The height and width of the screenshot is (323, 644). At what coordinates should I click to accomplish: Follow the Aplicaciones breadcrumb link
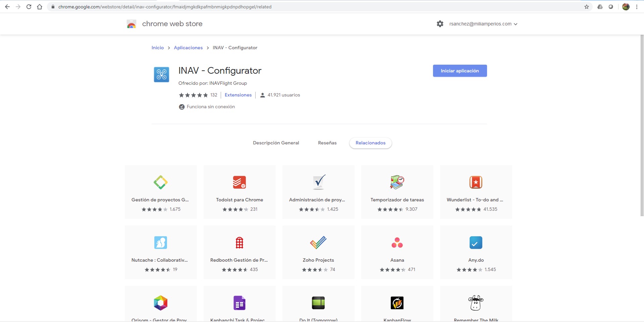pos(188,48)
